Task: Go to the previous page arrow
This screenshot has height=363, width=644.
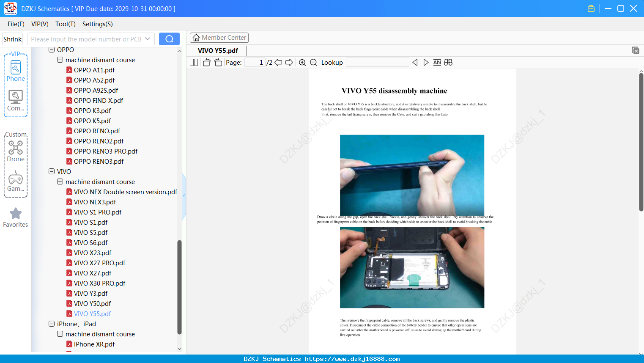Action: pyautogui.click(x=278, y=63)
